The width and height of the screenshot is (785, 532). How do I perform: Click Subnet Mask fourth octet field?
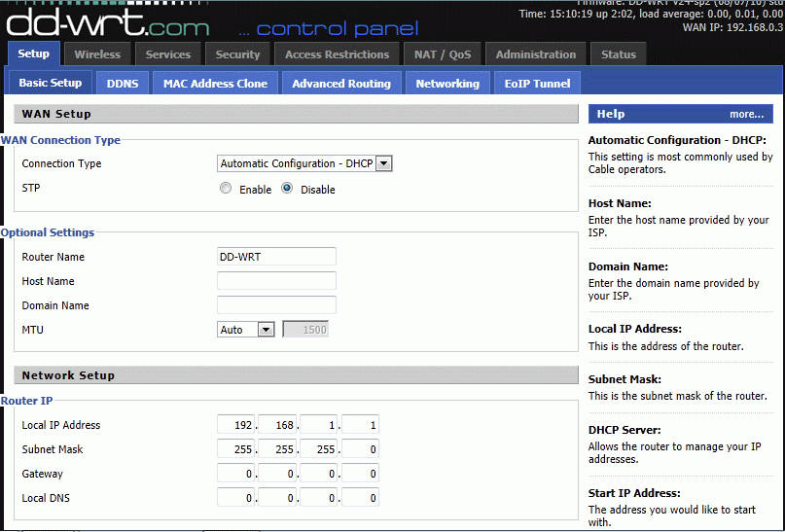(x=361, y=449)
